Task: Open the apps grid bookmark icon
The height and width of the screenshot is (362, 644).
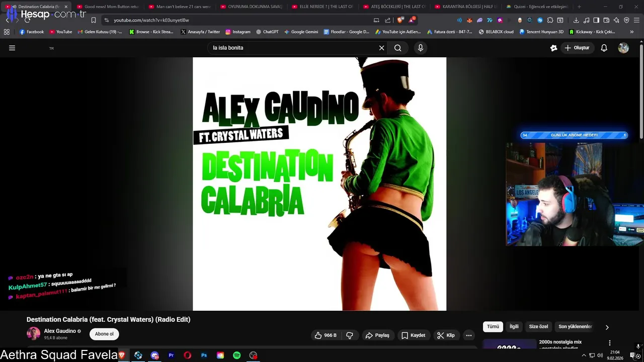Action: point(7,32)
